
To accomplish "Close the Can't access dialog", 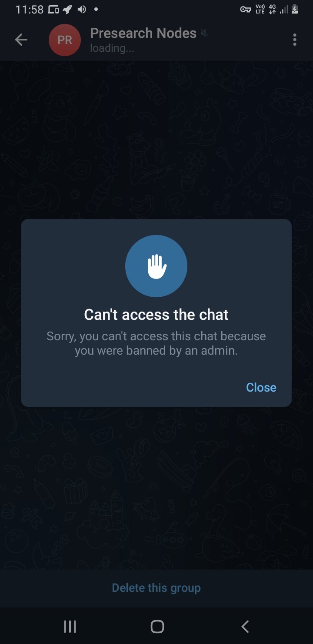I will click(x=261, y=387).
